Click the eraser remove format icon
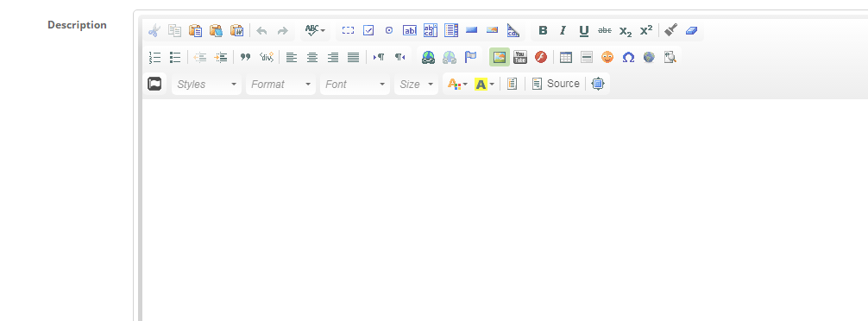This screenshot has width=868, height=321. click(691, 30)
